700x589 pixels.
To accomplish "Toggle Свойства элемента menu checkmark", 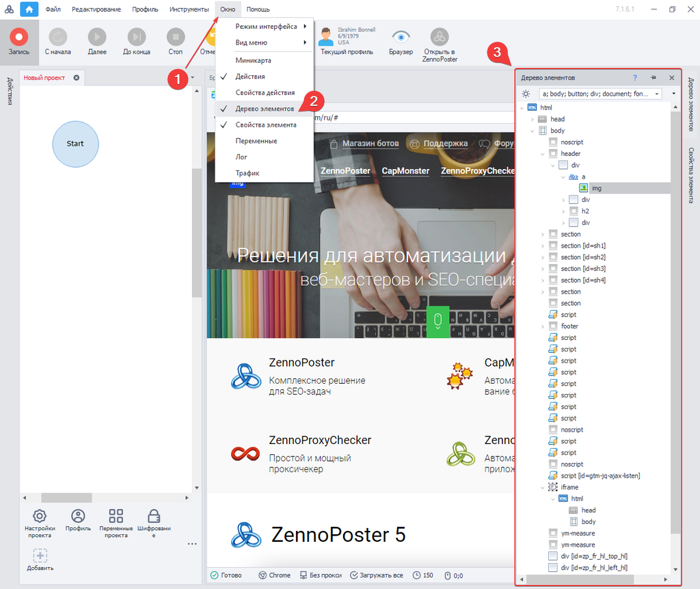I will click(x=266, y=125).
